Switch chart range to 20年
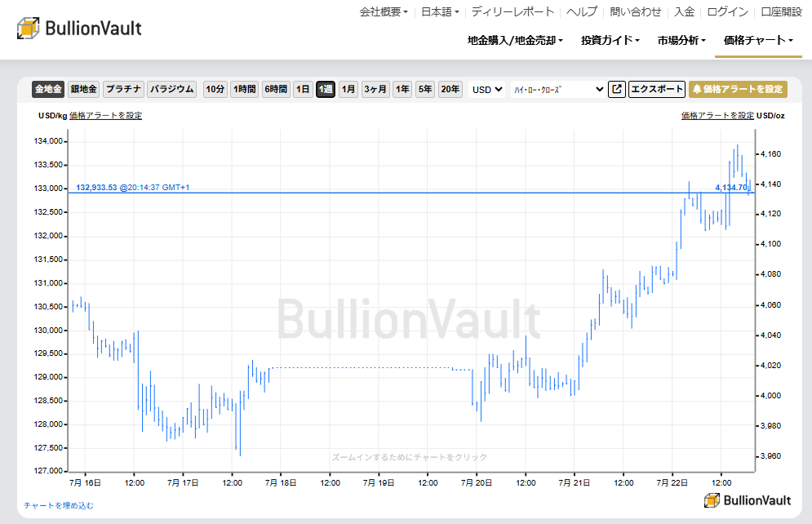Screen dimensions: 812x524 450,89
